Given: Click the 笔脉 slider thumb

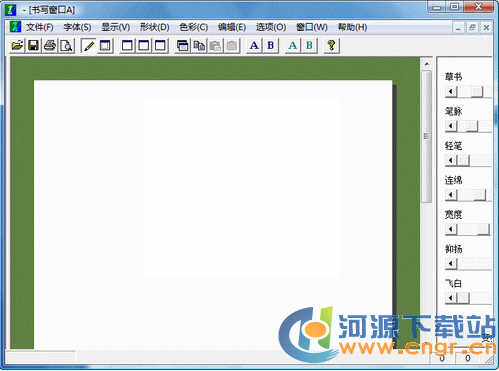Looking at the screenshot, I should click(471, 126).
